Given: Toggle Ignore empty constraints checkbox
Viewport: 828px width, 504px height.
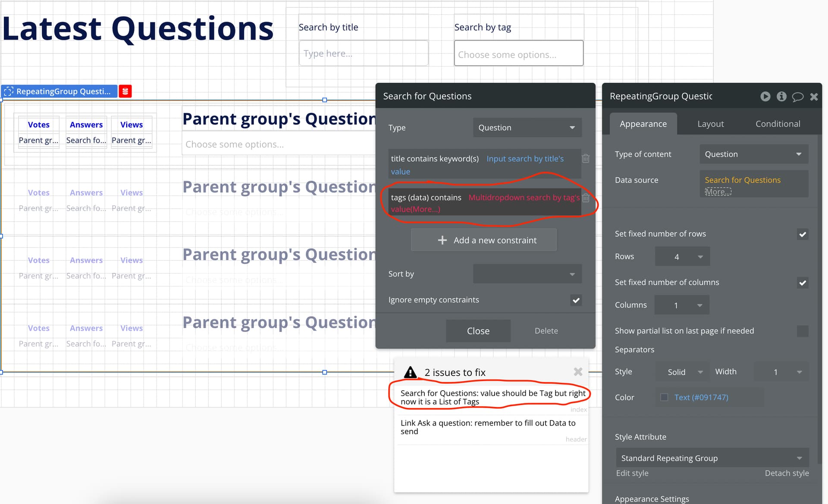Looking at the screenshot, I should (576, 300).
